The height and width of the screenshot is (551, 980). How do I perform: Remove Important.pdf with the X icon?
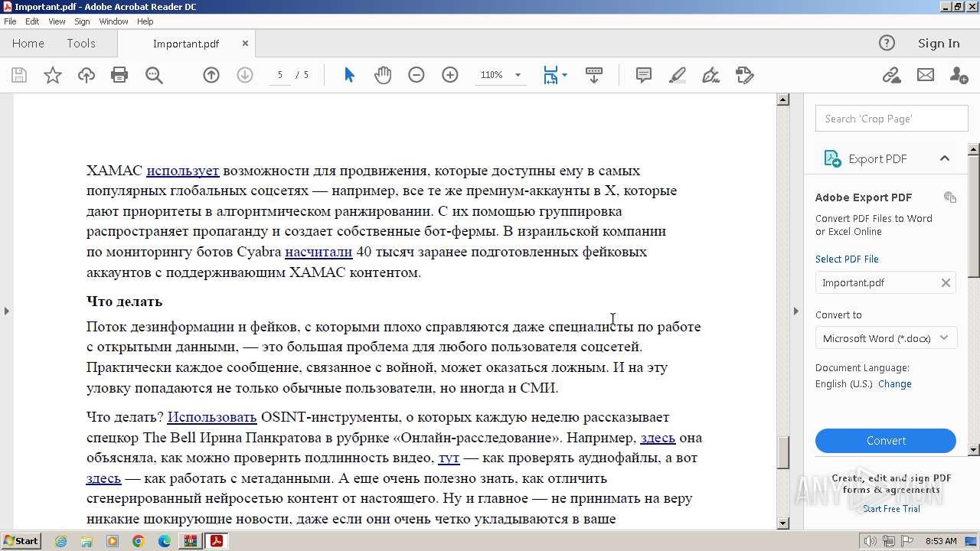pos(946,282)
